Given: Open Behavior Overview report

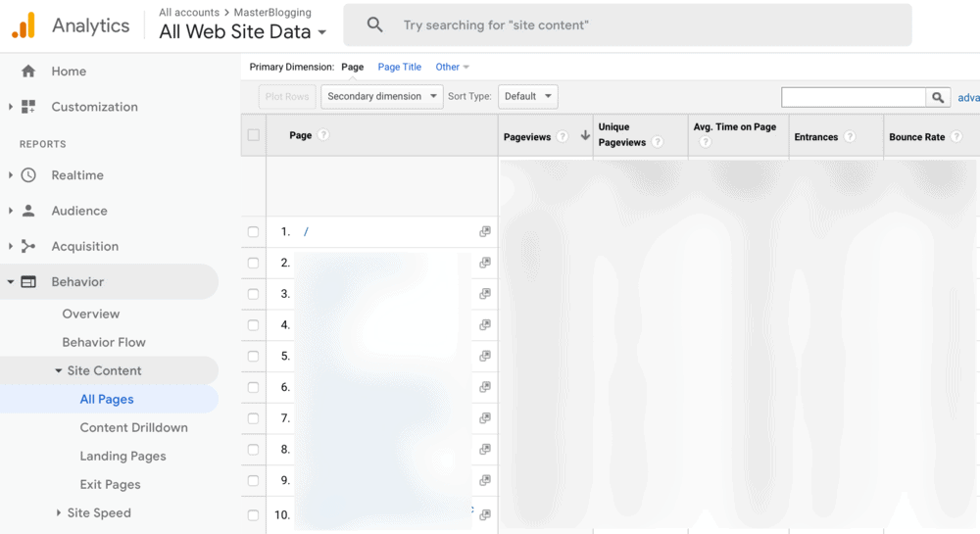Looking at the screenshot, I should pyautogui.click(x=90, y=315).
